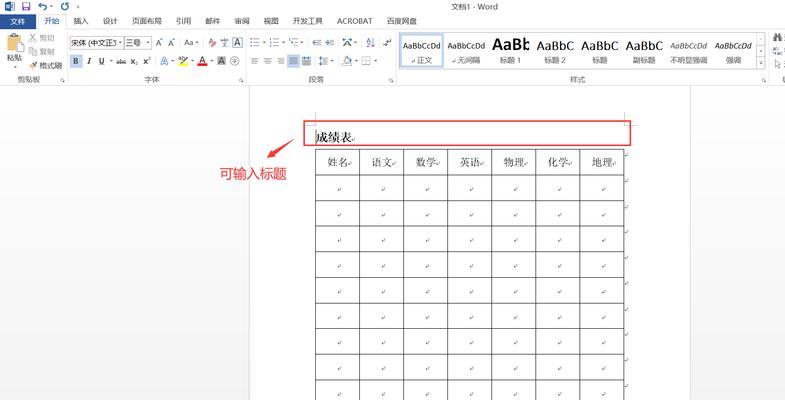Toggle Distributed alignment
Screen dimensions: 785x400
[x=306, y=61]
